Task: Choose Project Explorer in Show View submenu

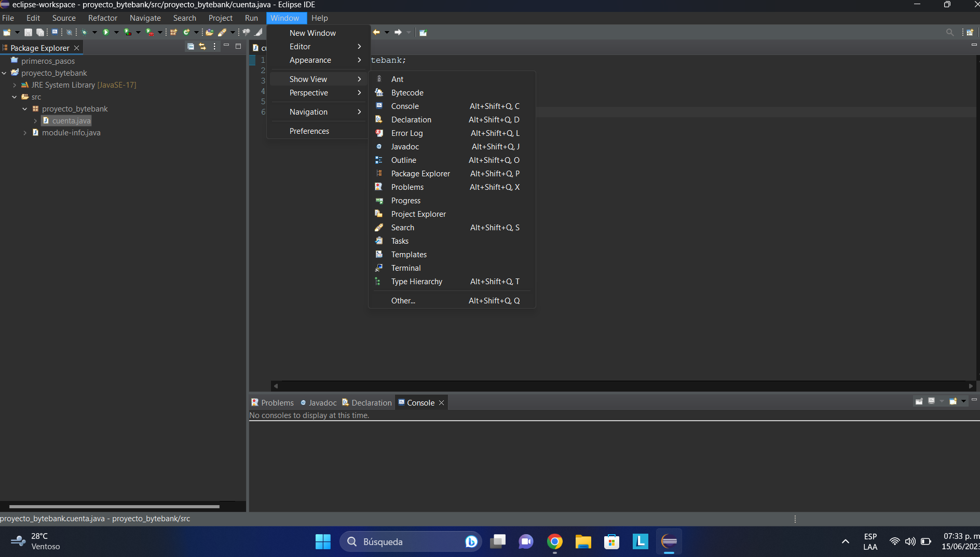Action: 452,214
